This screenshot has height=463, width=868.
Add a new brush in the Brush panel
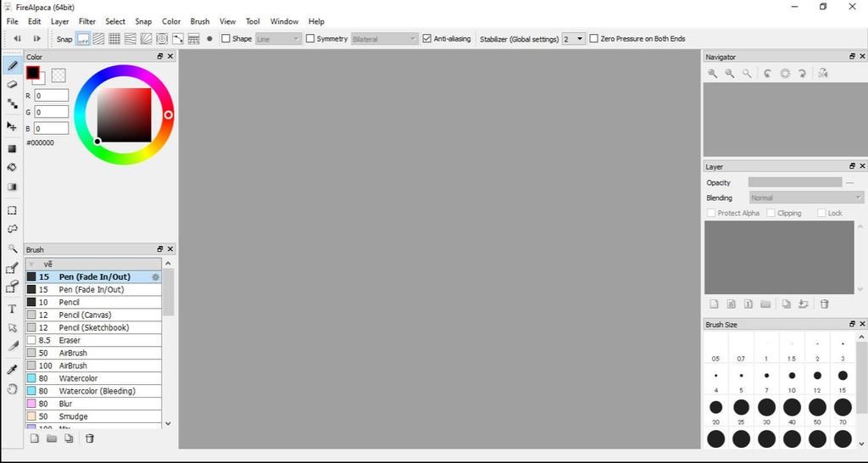[x=34, y=438]
